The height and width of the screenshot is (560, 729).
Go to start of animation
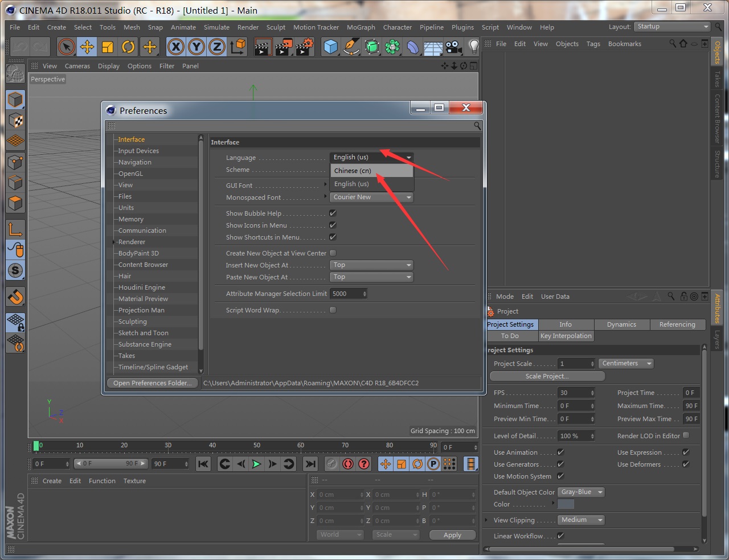(203, 464)
